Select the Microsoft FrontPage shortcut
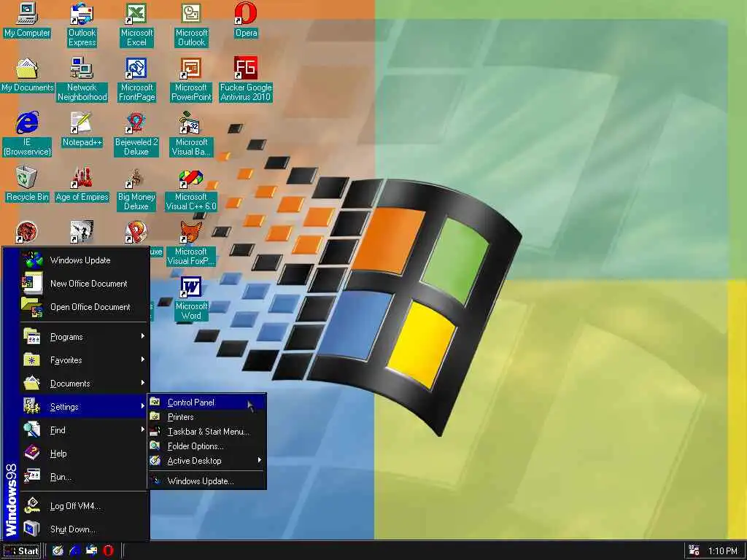Screen dimensions: 747x560 tap(136, 79)
